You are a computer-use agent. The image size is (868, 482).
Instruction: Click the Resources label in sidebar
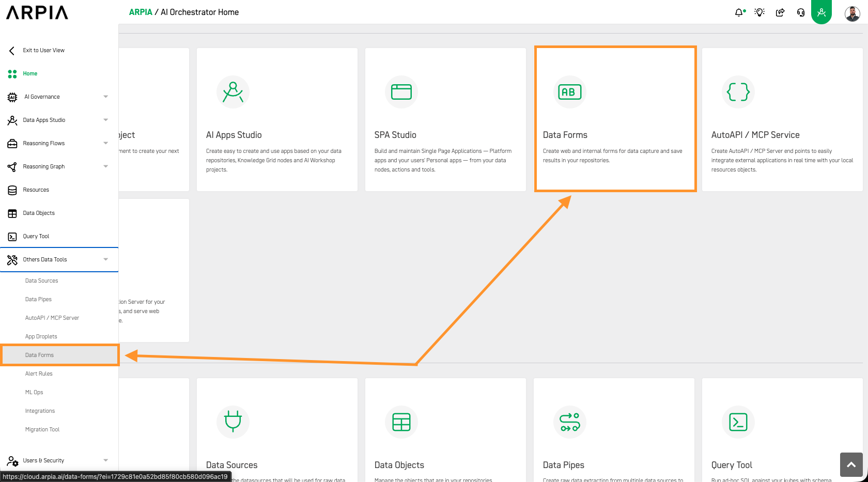click(x=36, y=190)
